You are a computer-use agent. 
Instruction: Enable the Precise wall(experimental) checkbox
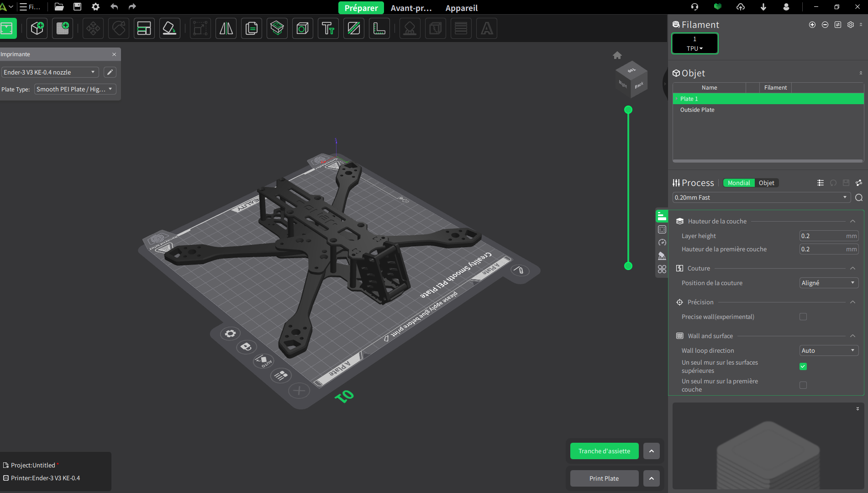803,317
